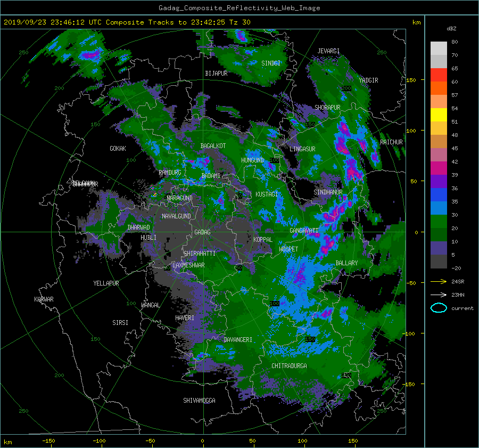Viewport: 479px width, 448px height.
Task: Click the cyan ellipse beside 'current' in legend
Action: 439,308
